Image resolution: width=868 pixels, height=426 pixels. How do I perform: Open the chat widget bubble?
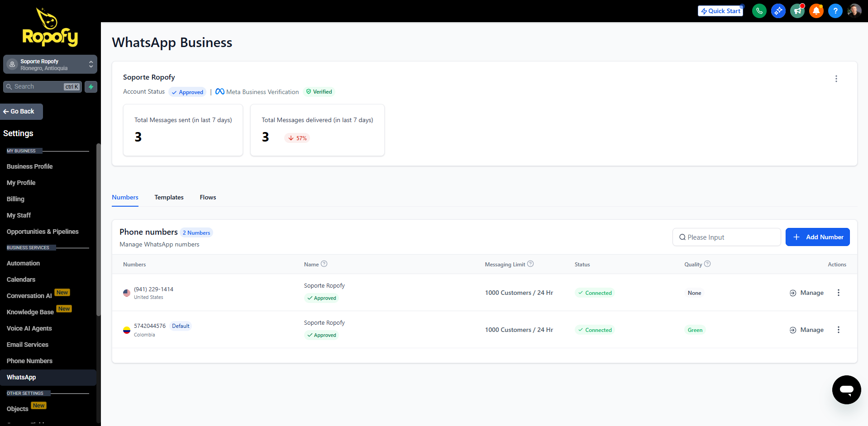(x=846, y=389)
